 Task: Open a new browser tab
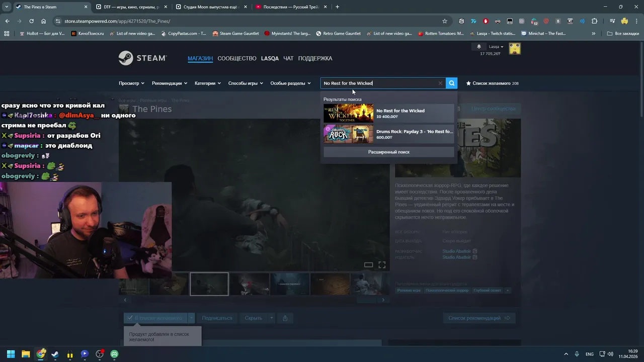337,7
